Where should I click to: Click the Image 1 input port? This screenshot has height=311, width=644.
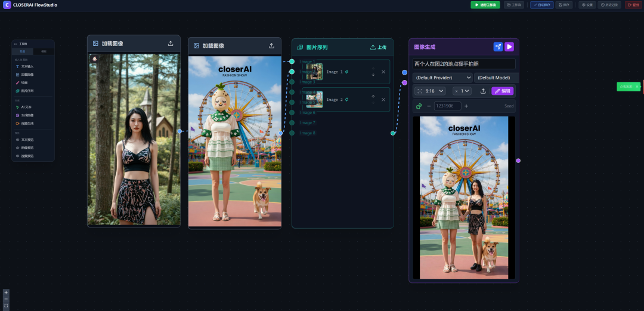[292, 61]
